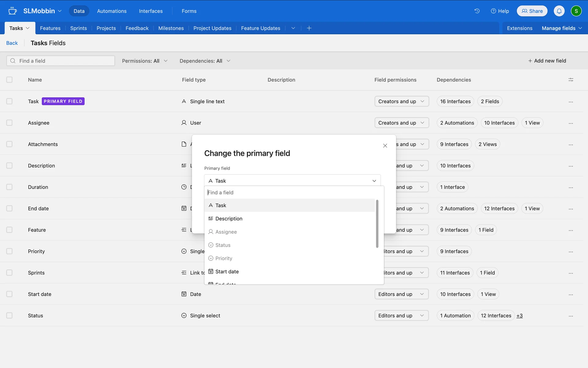Open the more options ellipsis for Assignee row
588x368 pixels.
pos(571,123)
